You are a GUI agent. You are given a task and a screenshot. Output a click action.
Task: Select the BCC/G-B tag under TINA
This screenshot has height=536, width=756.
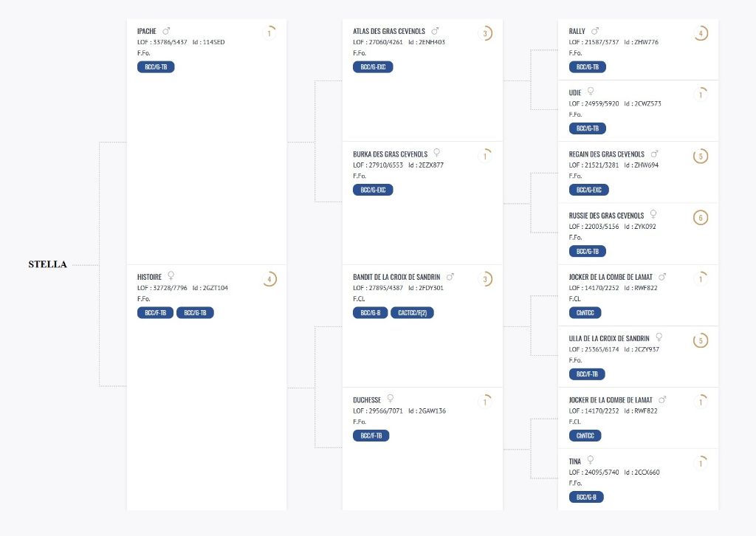pos(586,497)
